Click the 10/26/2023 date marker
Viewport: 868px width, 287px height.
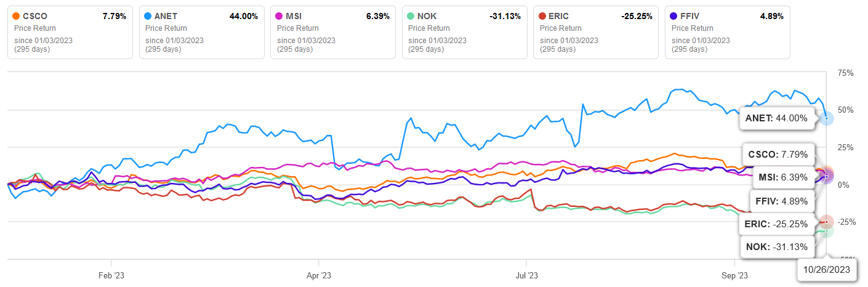tap(827, 269)
